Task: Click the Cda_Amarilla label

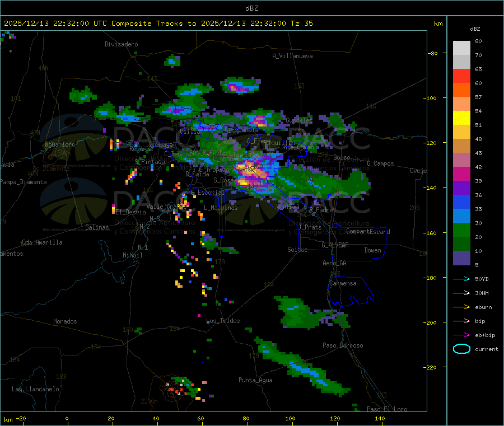Action: pyautogui.click(x=42, y=242)
